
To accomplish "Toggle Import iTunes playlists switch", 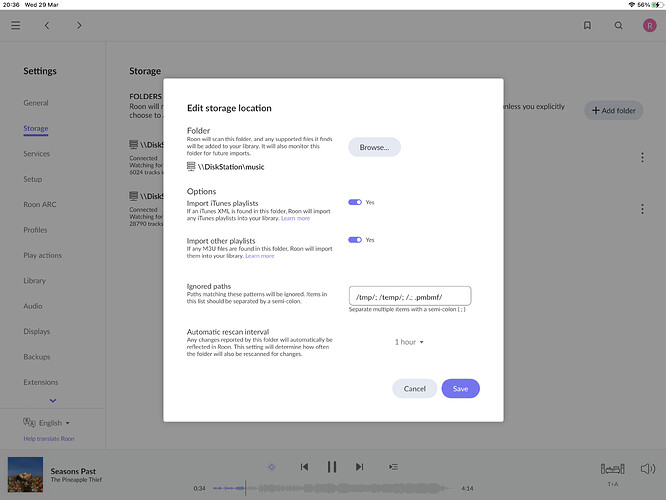I will 355,202.
